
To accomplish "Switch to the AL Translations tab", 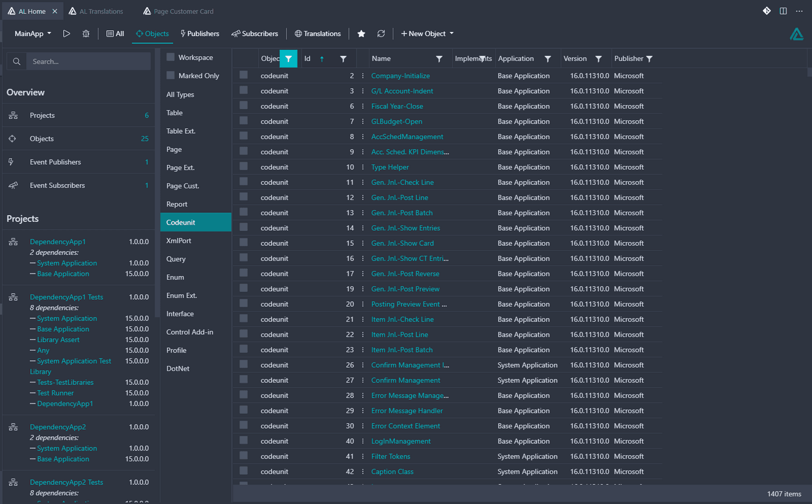I will click(x=96, y=11).
